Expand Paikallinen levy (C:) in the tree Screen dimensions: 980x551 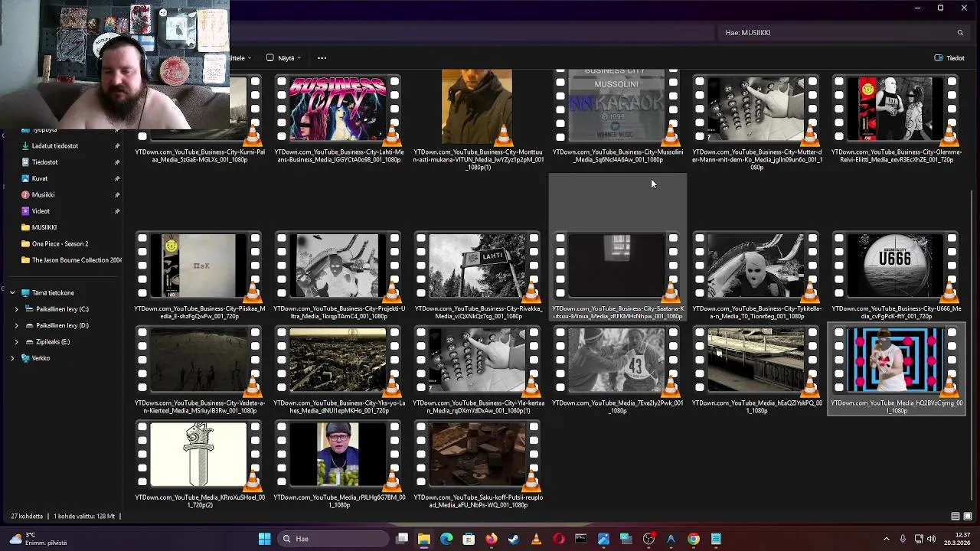pyautogui.click(x=16, y=309)
